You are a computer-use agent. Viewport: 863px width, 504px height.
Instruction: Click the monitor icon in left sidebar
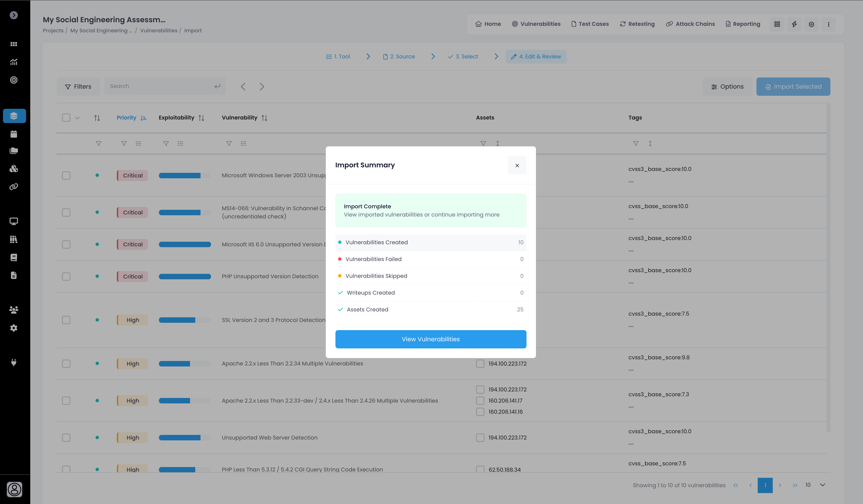coord(14,221)
